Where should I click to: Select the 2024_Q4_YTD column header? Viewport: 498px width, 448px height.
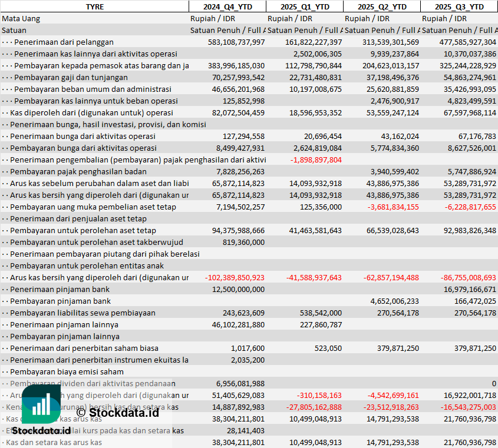pyautogui.click(x=227, y=6)
